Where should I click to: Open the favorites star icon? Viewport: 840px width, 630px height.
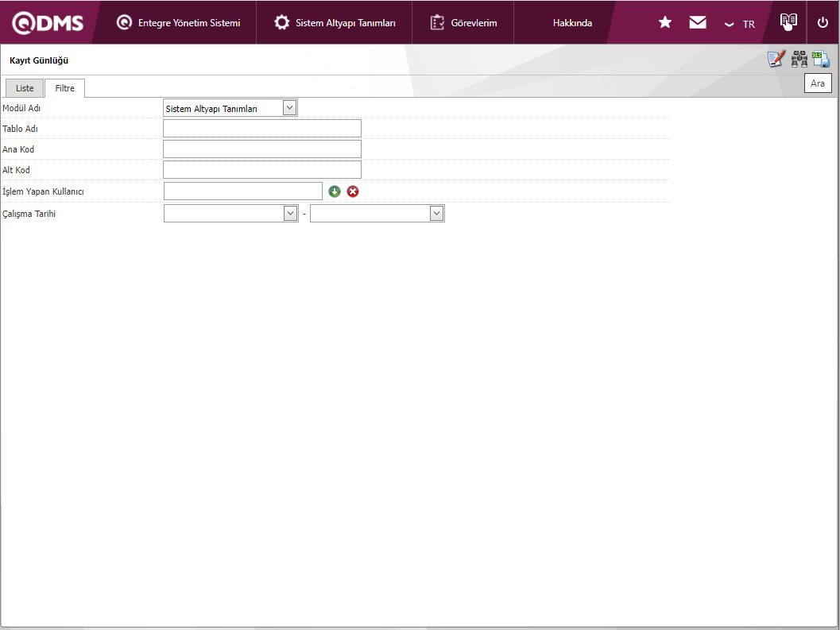(x=665, y=22)
